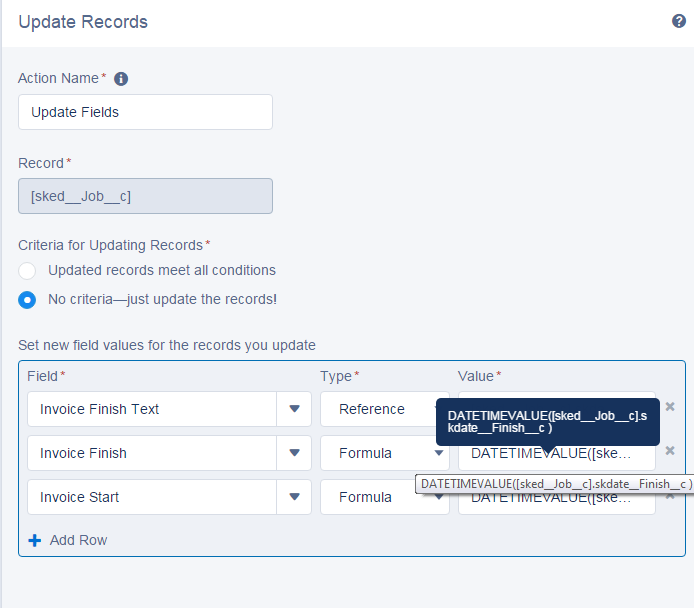
Task: Click the plus icon beside Add Row
Action: [35, 540]
